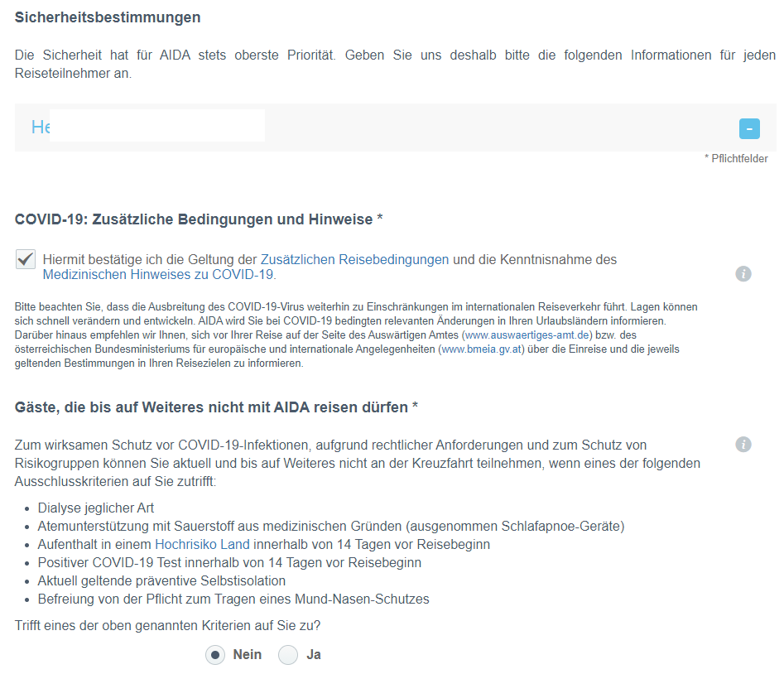Click the Sicherheitsbestimmungen heading
784x674 pixels.
tap(108, 17)
